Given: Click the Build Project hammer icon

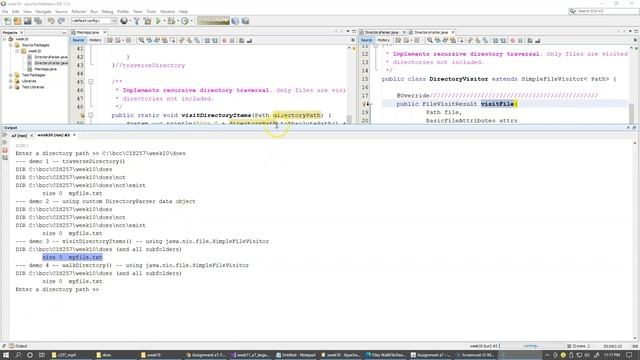Looking at the screenshot, I should [x=137, y=21].
